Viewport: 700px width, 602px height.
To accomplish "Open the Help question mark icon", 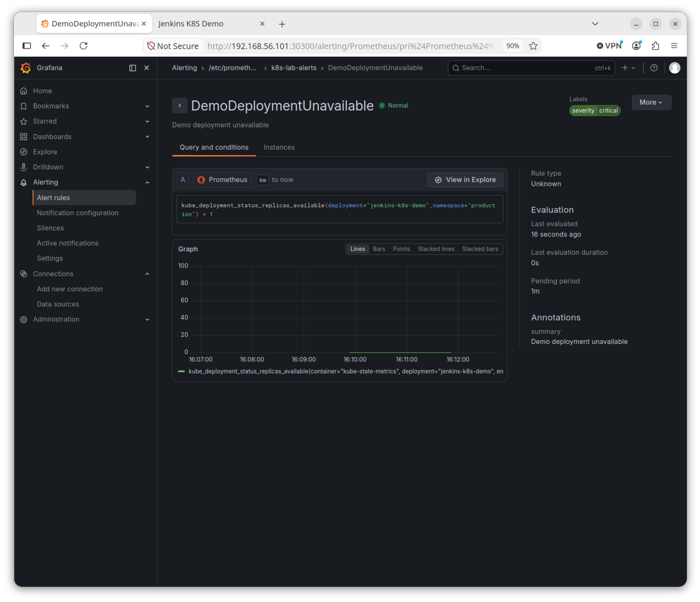I will (654, 68).
